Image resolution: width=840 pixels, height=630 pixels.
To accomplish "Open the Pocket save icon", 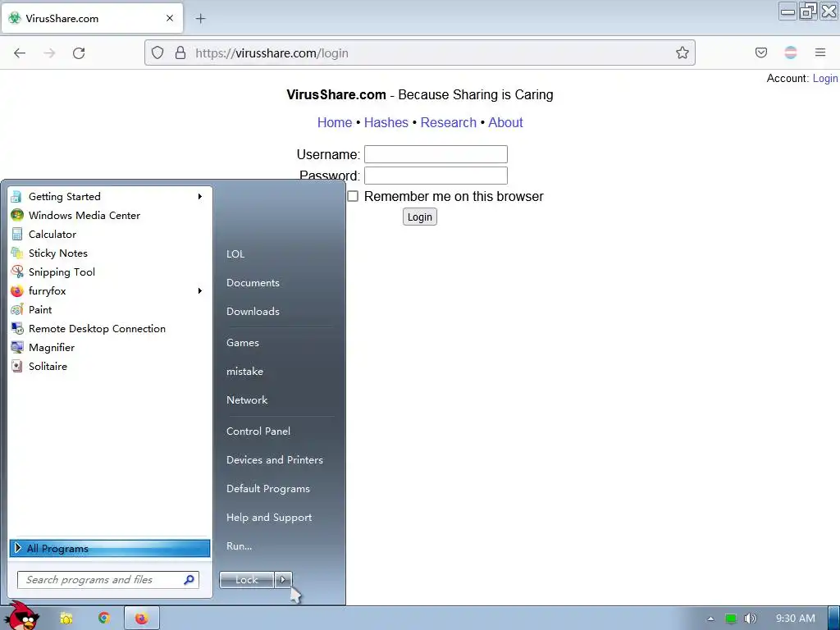I will point(760,52).
